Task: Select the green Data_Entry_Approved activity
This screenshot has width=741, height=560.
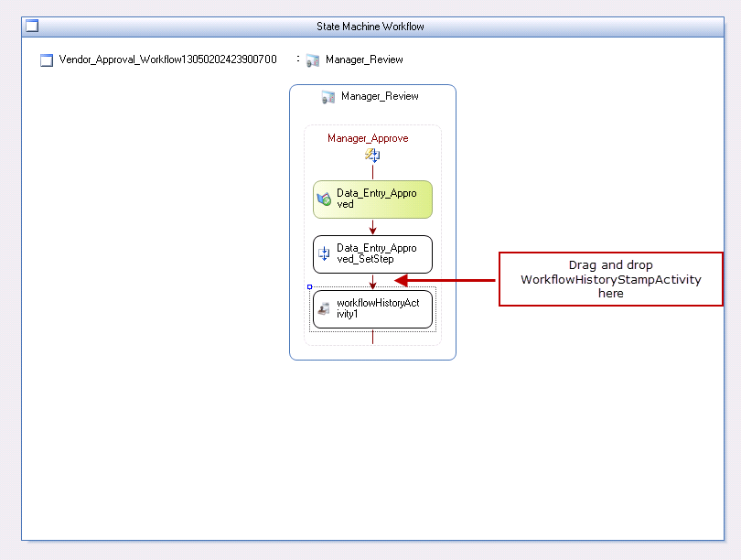Action: click(x=372, y=199)
